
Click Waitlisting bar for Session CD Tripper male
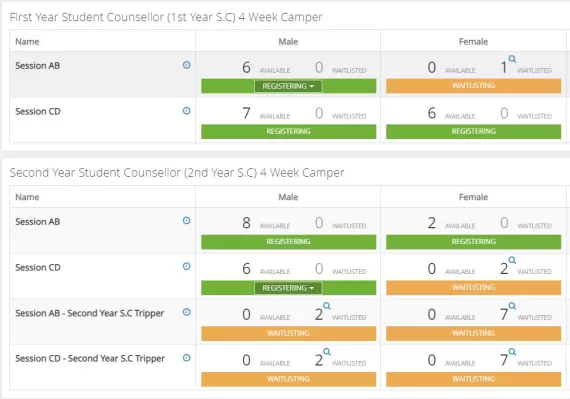[x=289, y=379]
